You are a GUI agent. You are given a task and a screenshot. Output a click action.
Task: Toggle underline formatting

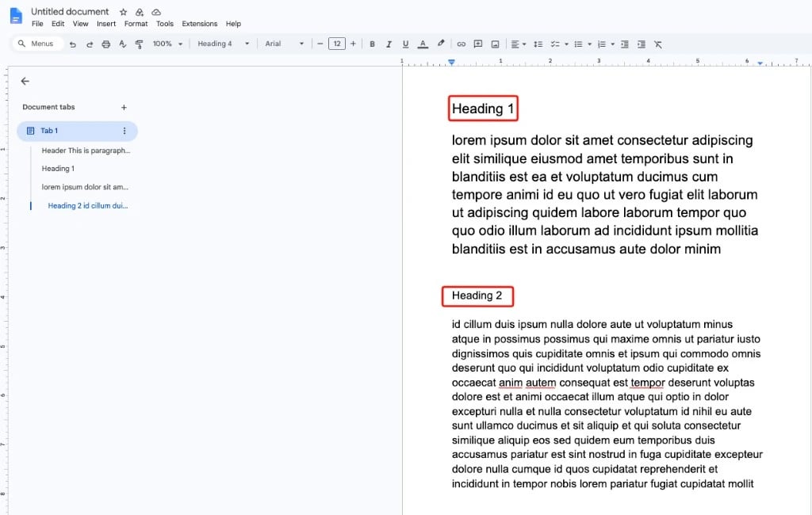[x=405, y=44]
